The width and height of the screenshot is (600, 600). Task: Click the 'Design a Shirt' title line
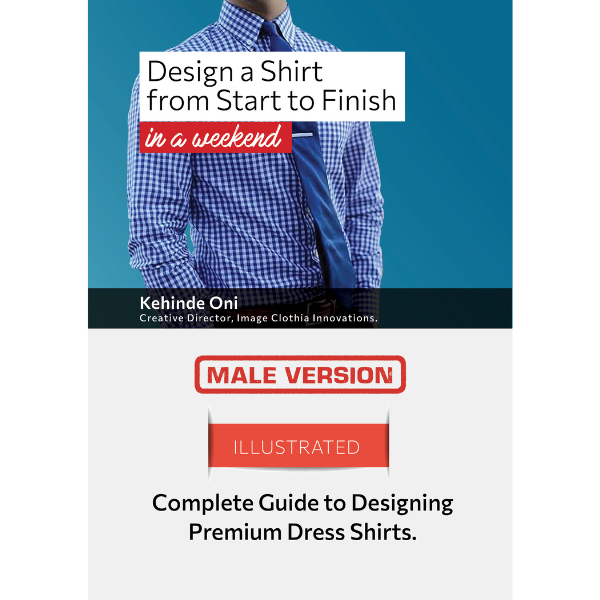tap(235, 72)
